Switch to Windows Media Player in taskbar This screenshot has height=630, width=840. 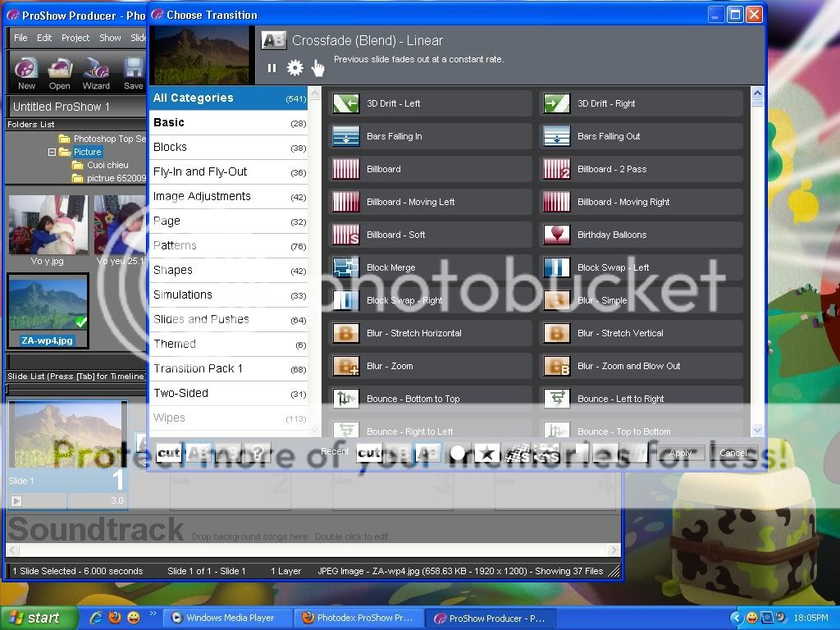221,618
